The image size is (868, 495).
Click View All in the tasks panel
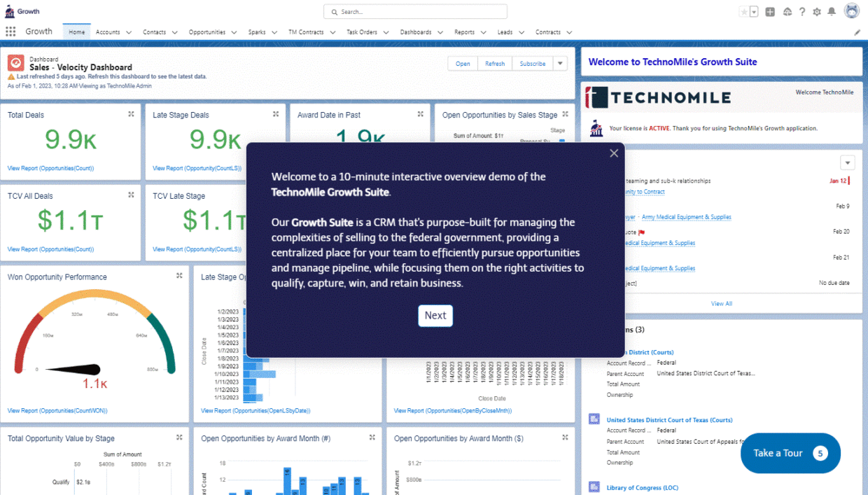click(722, 304)
